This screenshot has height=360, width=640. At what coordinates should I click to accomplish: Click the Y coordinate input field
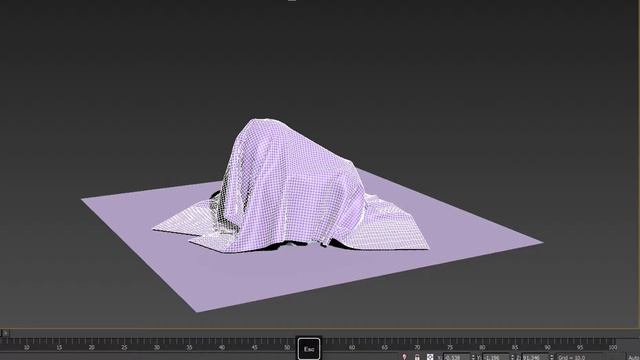tap(495, 357)
